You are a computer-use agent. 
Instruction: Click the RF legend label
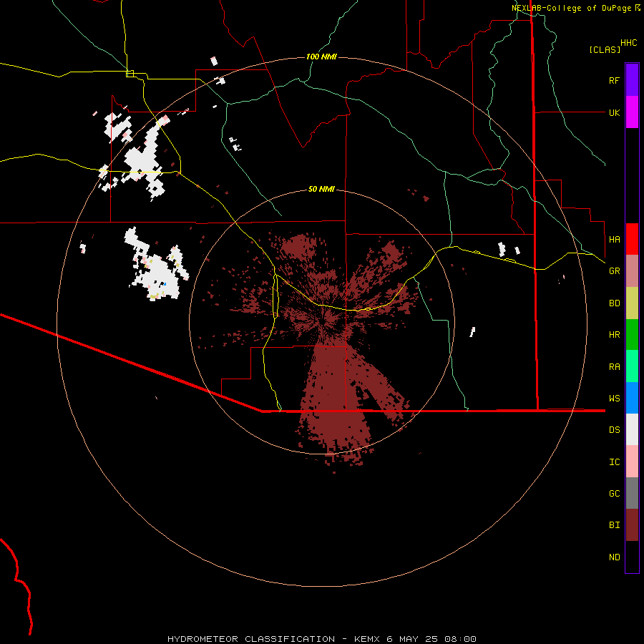(614, 81)
